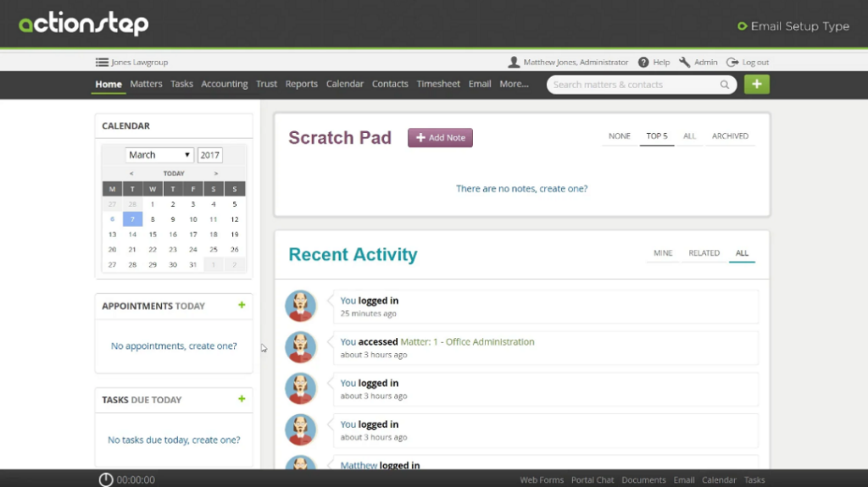Click the Add Note button

pos(440,138)
